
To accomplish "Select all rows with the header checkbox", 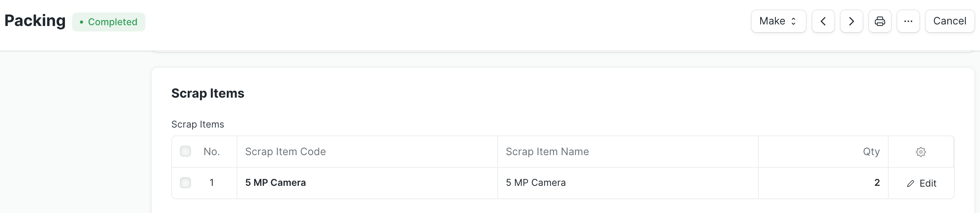I will [x=185, y=152].
